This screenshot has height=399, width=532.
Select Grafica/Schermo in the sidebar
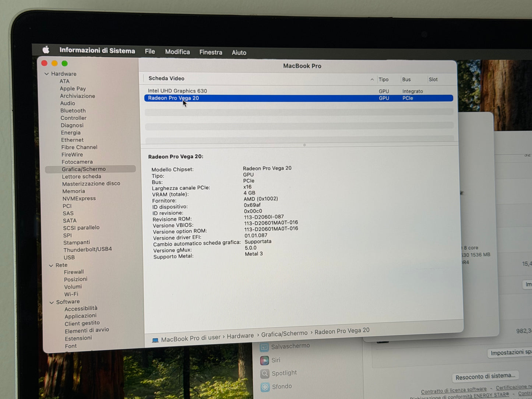91,169
